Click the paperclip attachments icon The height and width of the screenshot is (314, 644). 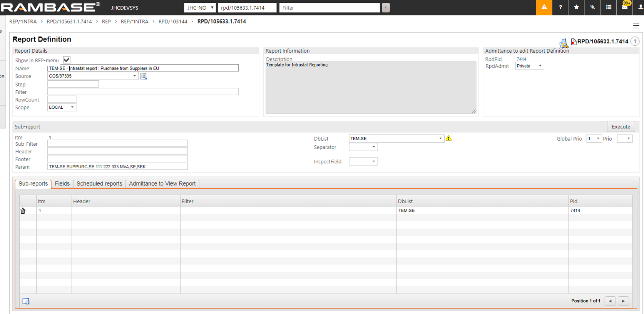click(592, 7)
